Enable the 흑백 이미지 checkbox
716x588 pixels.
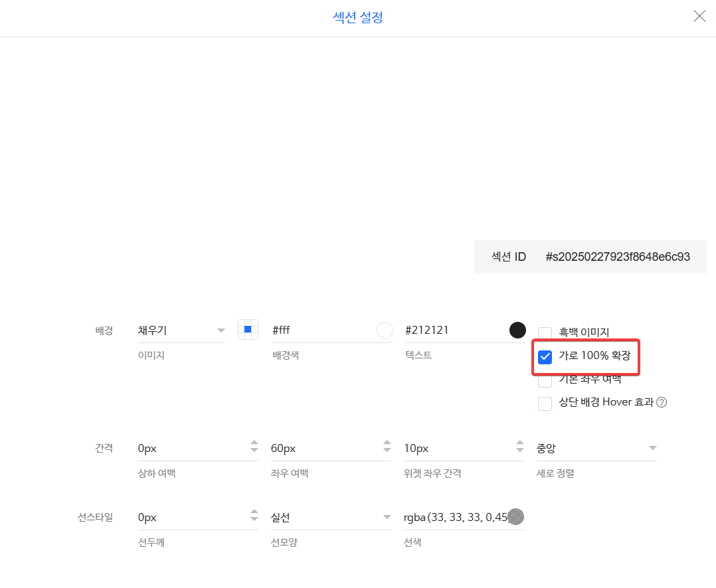(545, 333)
